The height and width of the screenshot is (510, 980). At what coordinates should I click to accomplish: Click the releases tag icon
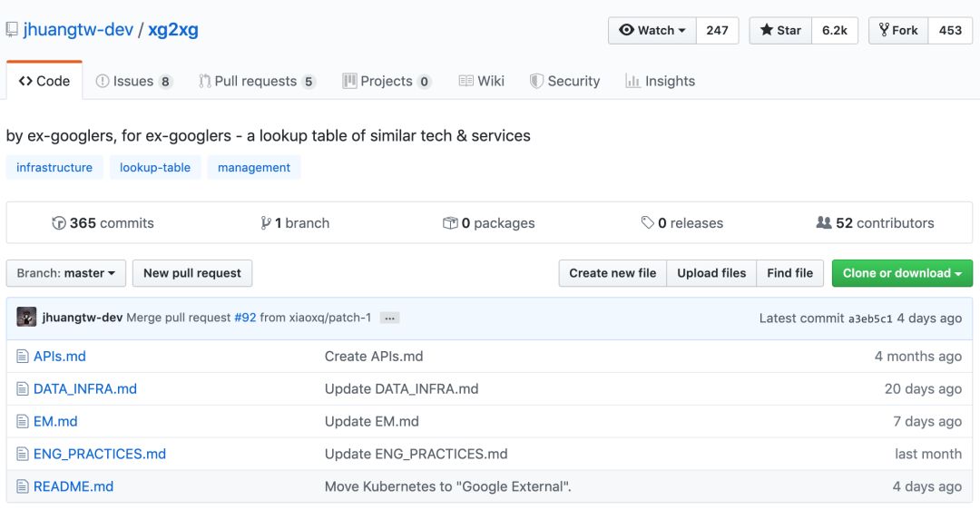click(647, 223)
